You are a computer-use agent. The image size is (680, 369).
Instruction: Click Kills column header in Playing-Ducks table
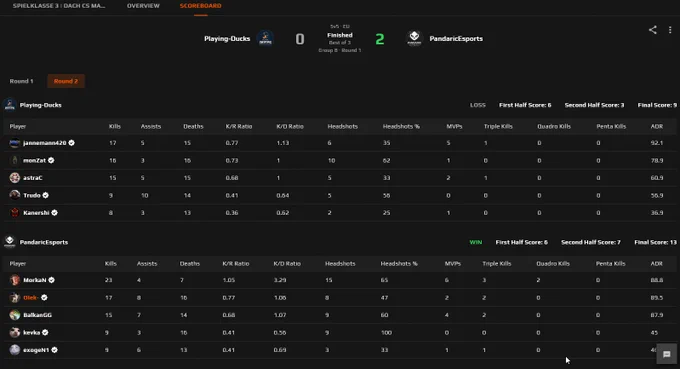[115, 126]
